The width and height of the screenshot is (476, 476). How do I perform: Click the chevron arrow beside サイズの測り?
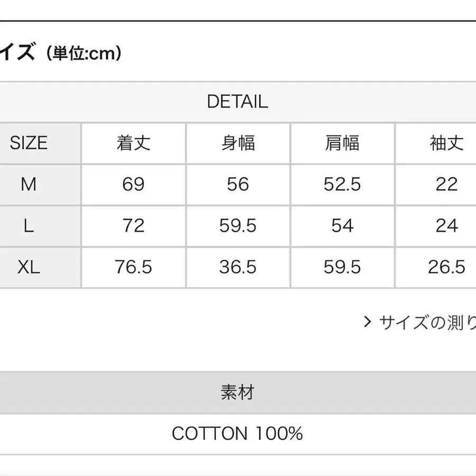tap(368, 322)
